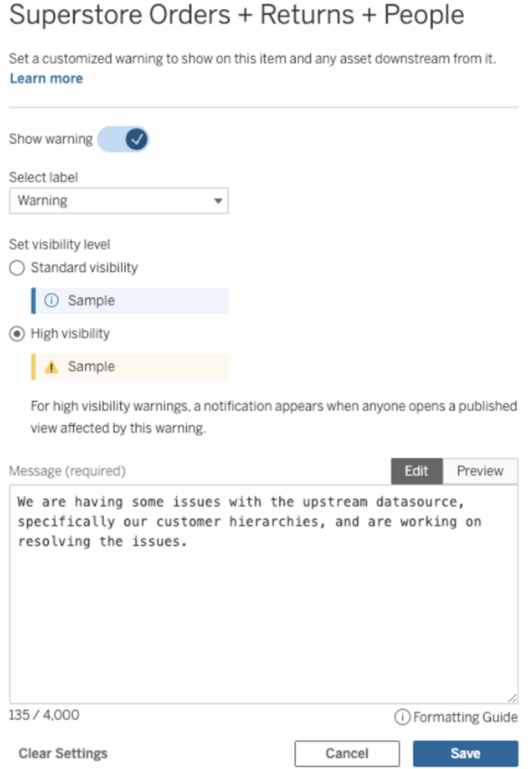This screenshot has width=532, height=769.
Task: Click the High visibility Sample preview banner
Action: pyautogui.click(x=129, y=367)
